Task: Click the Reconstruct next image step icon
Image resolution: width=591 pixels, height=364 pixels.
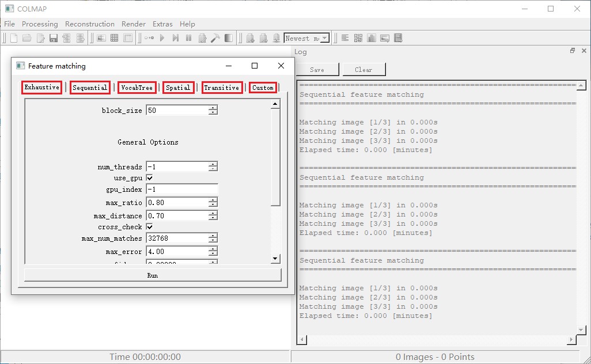Action: click(x=176, y=38)
